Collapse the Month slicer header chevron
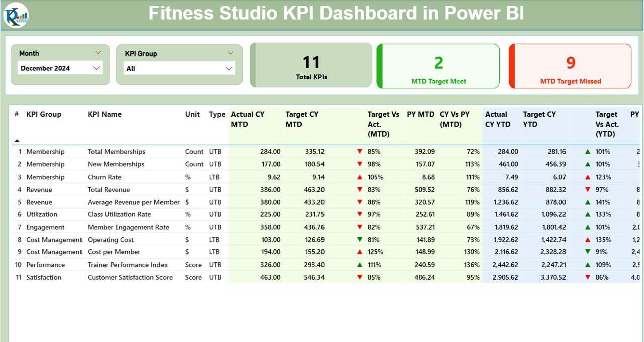The width and height of the screenshot is (644, 342). tap(98, 52)
